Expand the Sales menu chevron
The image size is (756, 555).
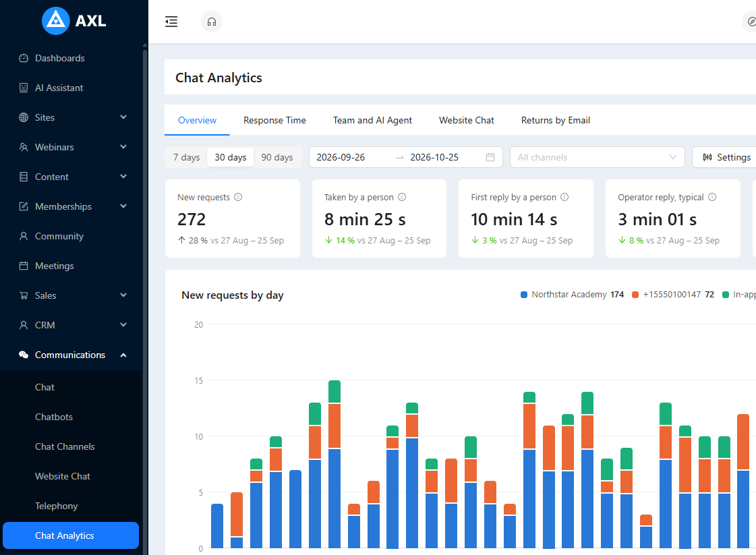click(123, 295)
